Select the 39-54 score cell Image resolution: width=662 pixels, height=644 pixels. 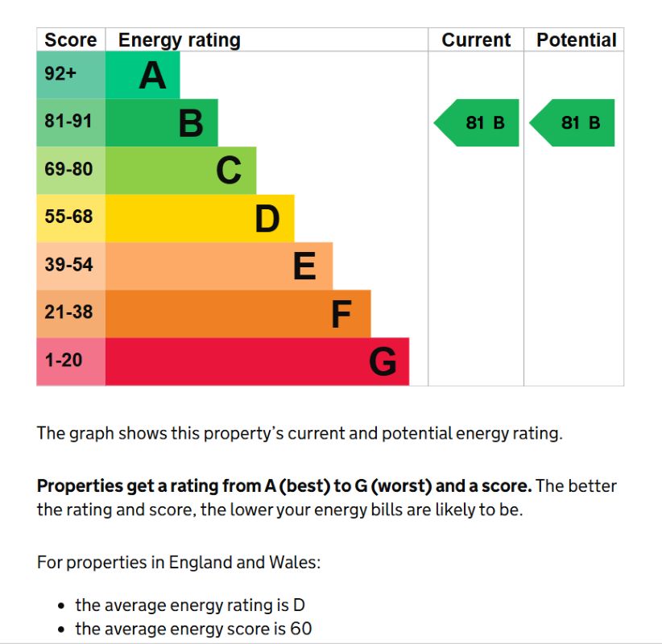71,266
